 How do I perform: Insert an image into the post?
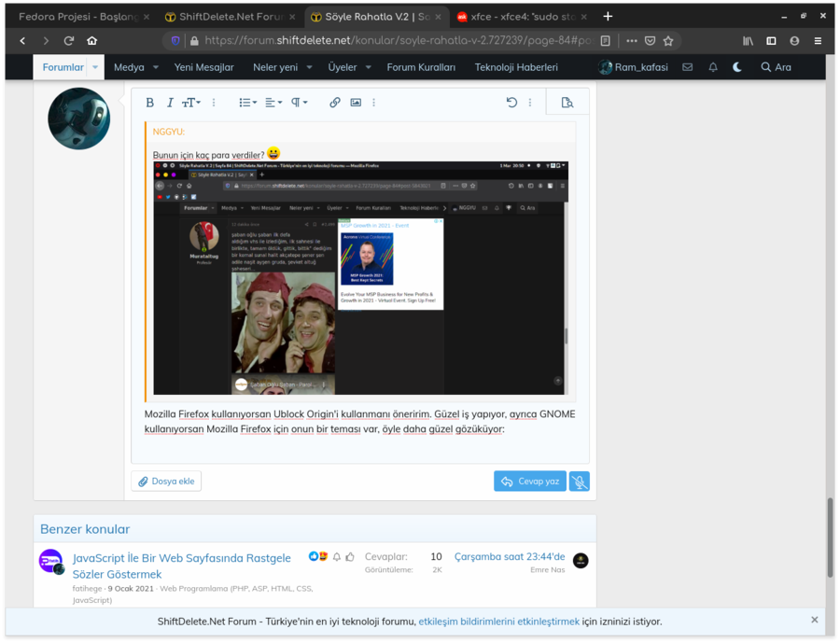356,103
